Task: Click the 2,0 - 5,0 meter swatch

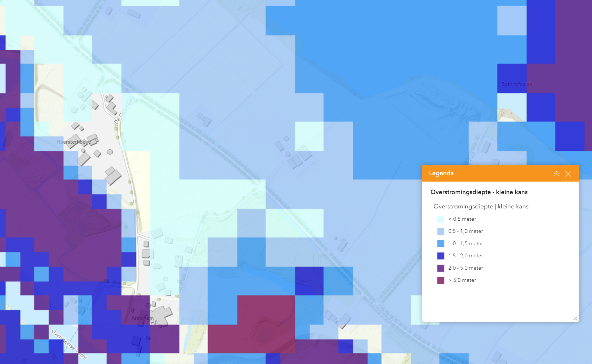Action: (x=441, y=268)
